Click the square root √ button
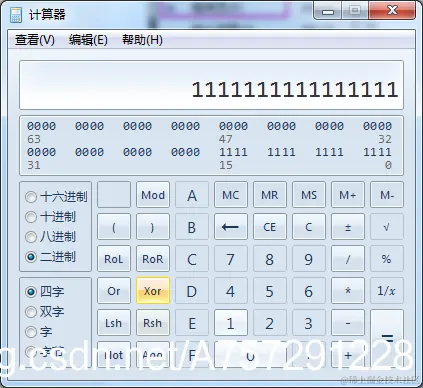 click(x=387, y=227)
